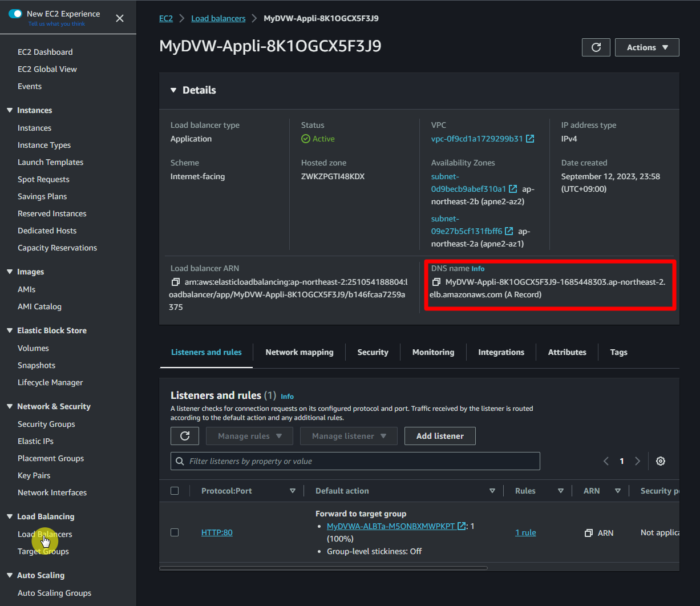
Task: Collapse Load Balancing sidebar section
Action: (10, 516)
